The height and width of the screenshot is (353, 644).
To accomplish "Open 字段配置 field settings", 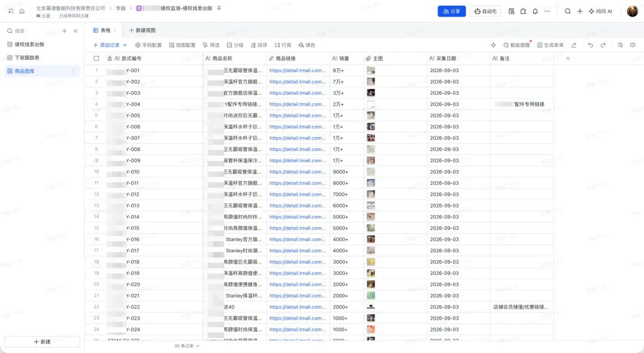I will [x=148, y=45].
